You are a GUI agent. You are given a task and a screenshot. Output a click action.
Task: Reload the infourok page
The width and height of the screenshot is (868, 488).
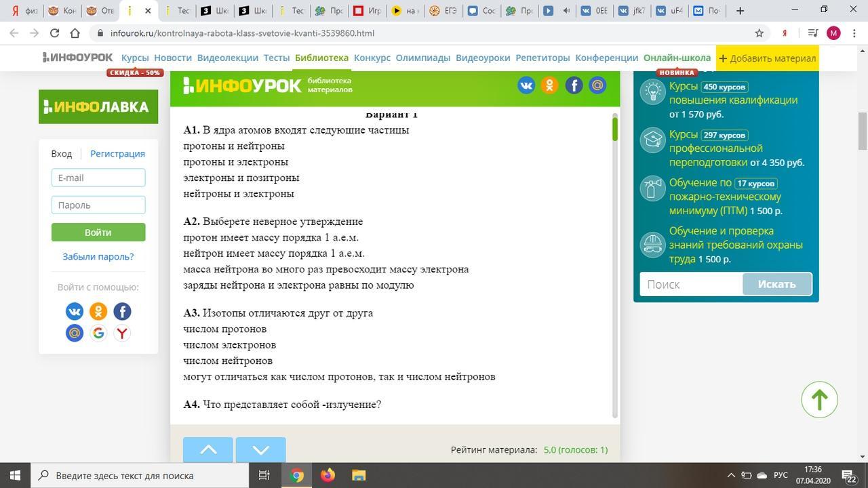point(55,33)
